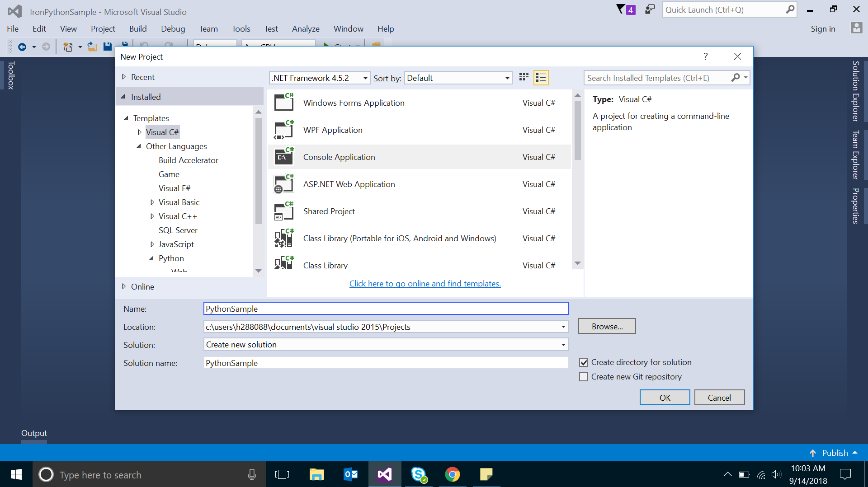Open Skype from the taskbar
This screenshot has width=868, height=487.
tap(419, 474)
